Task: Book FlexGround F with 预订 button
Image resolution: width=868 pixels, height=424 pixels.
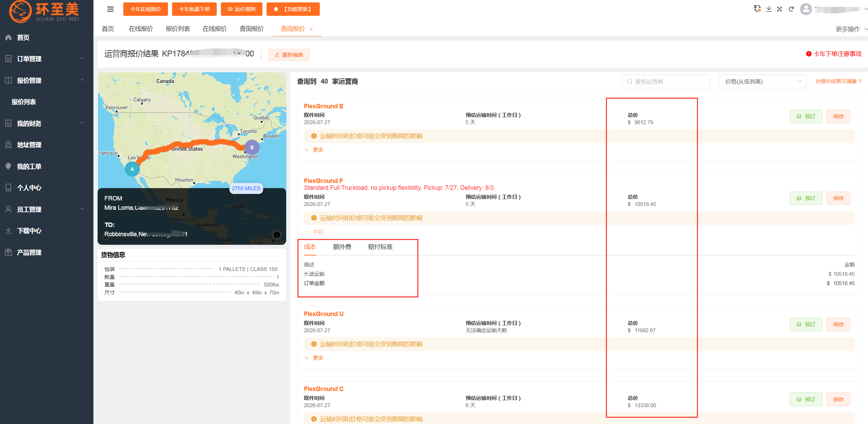Action: [x=806, y=198]
